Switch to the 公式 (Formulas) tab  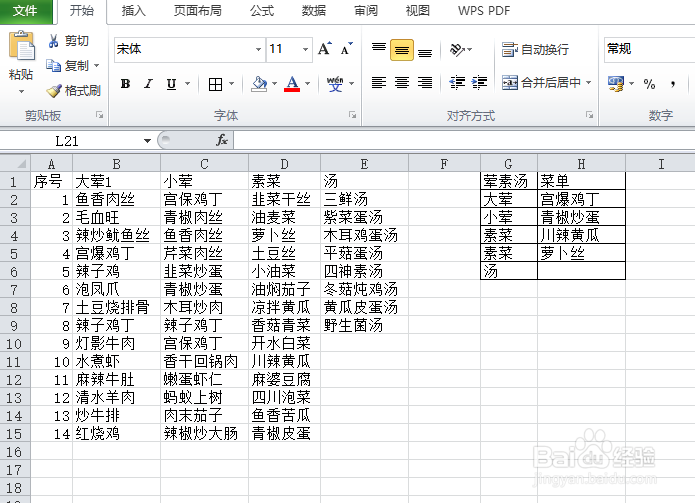pyautogui.click(x=262, y=11)
